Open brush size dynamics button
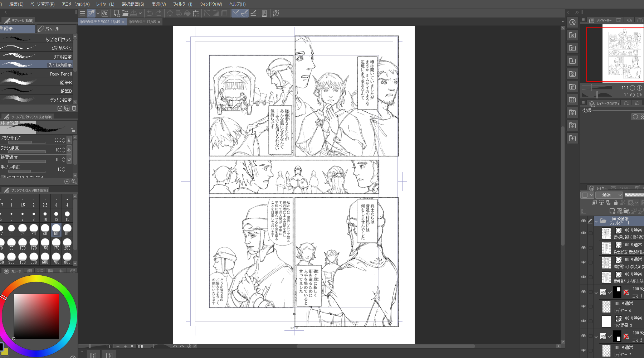The width and height of the screenshot is (644, 358). [x=69, y=140]
